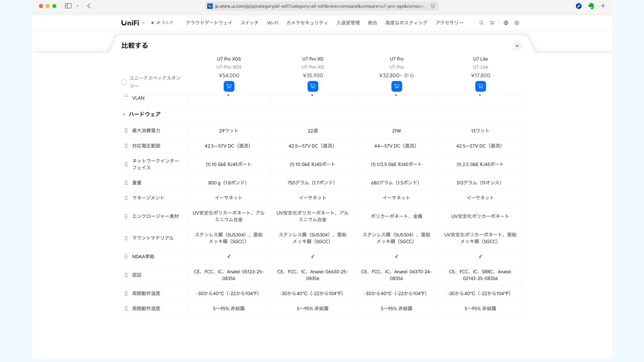Screen dimensions: 644x362
Task: Add U7 Pro XG to cart
Action: (x=313, y=86)
